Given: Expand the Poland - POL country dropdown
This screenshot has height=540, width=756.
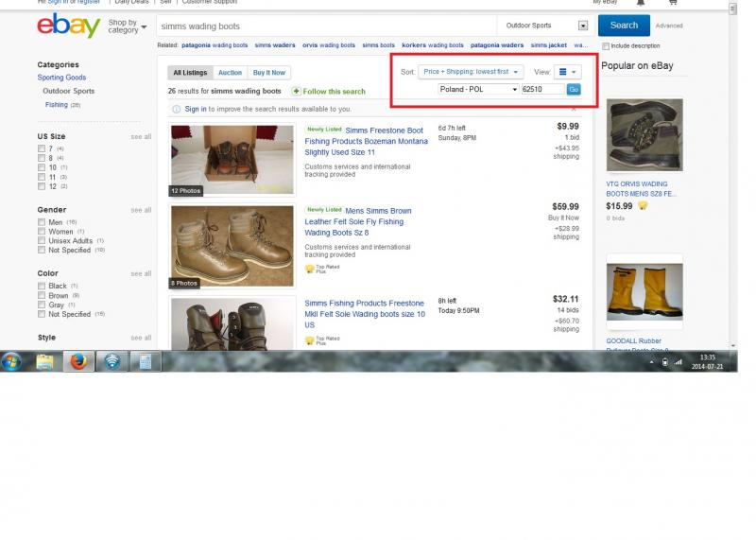Looking at the screenshot, I should (x=478, y=89).
